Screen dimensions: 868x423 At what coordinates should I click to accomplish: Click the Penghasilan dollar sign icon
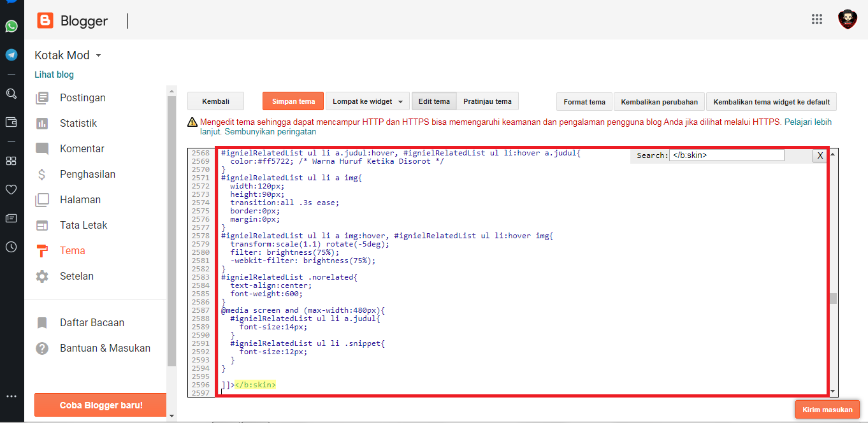pos(42,175)
